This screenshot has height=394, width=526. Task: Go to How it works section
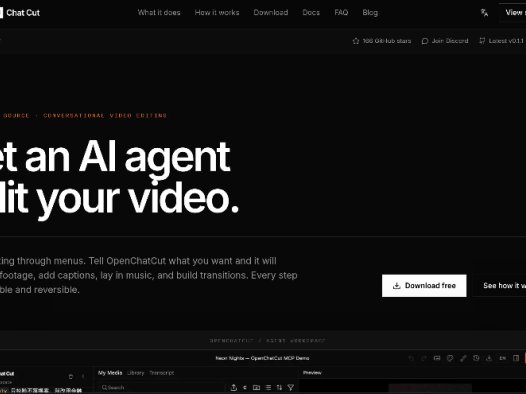217,13
